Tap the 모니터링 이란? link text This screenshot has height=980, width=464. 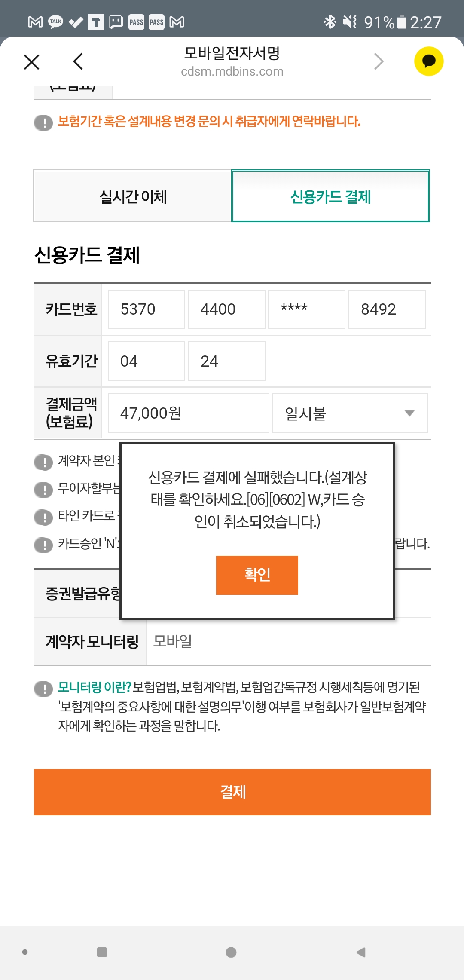tap(94, 687)
